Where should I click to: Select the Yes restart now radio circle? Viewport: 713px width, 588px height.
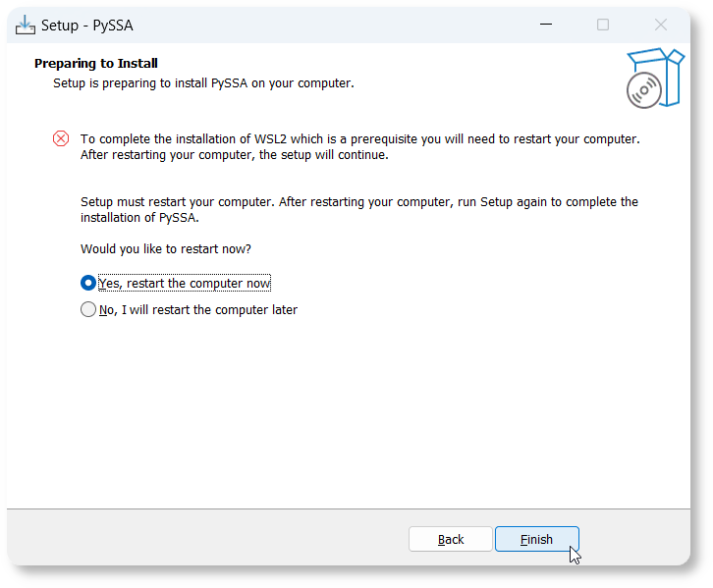click(x=88, y=283)
